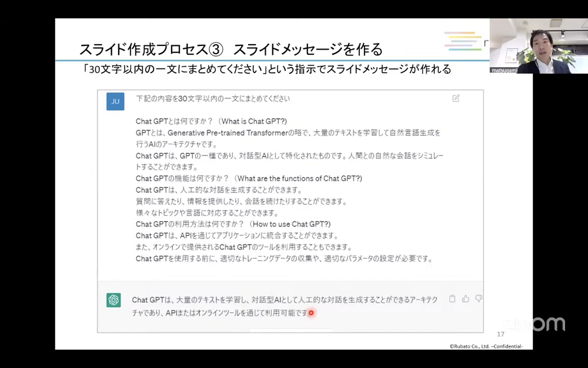This screenshot has height=368, width=588.
Task: Click the line mentioning Generative Pre-trained Transformer
Action: [288, 133]
